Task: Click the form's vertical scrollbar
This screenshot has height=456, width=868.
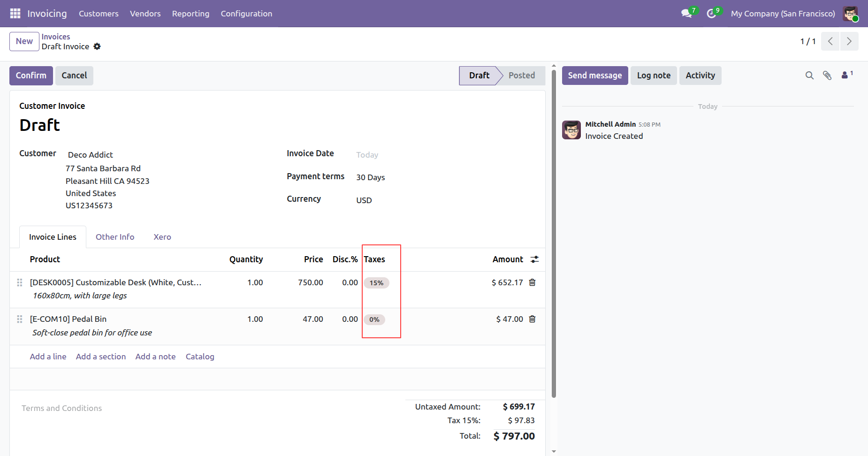Action: coord(554,235)
